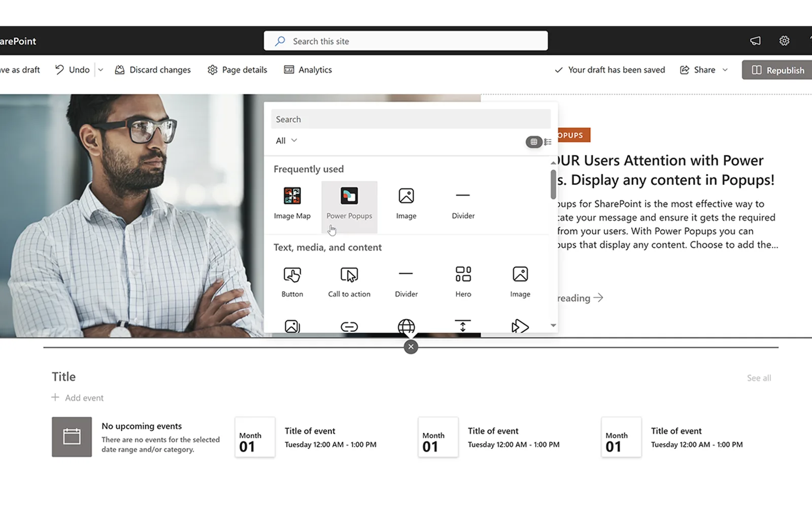Screen dimensions: 812x508
Task: Insert Divider under Text, media, and content
Action: (x=406, y=282)
